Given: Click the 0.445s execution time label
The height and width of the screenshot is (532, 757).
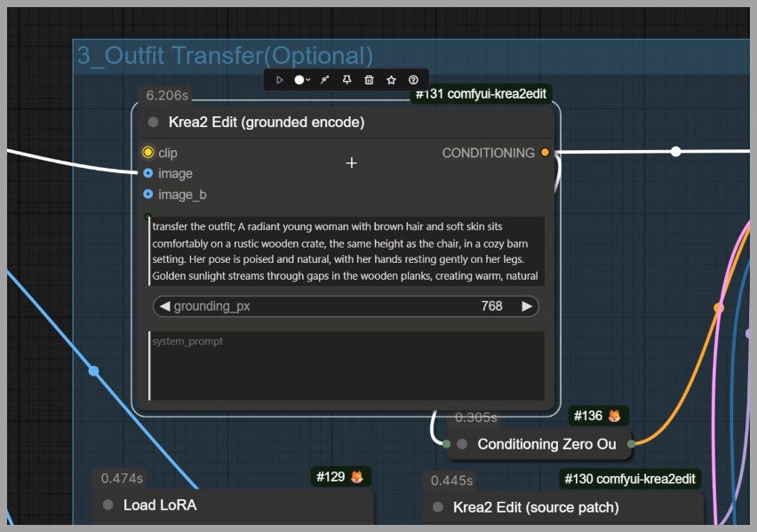Looking at the screenshot, I should point(451,480).
